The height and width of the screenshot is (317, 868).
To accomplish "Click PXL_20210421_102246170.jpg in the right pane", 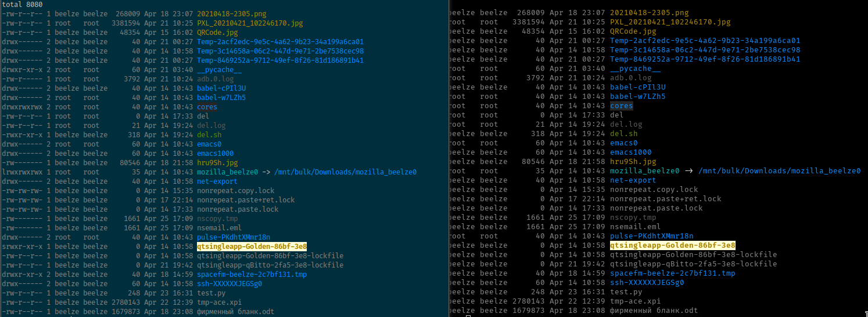I will (x=670, y=22).
